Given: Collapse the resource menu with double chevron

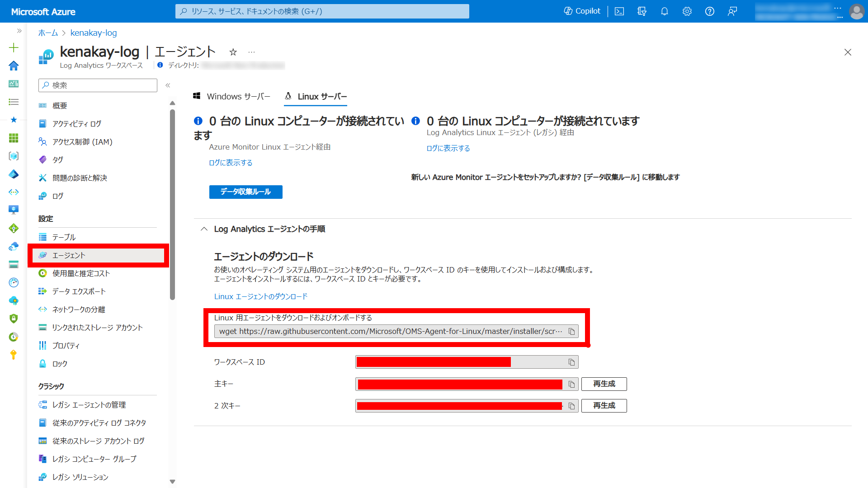Looking at the screenshot, I should [x=168, y=85].
